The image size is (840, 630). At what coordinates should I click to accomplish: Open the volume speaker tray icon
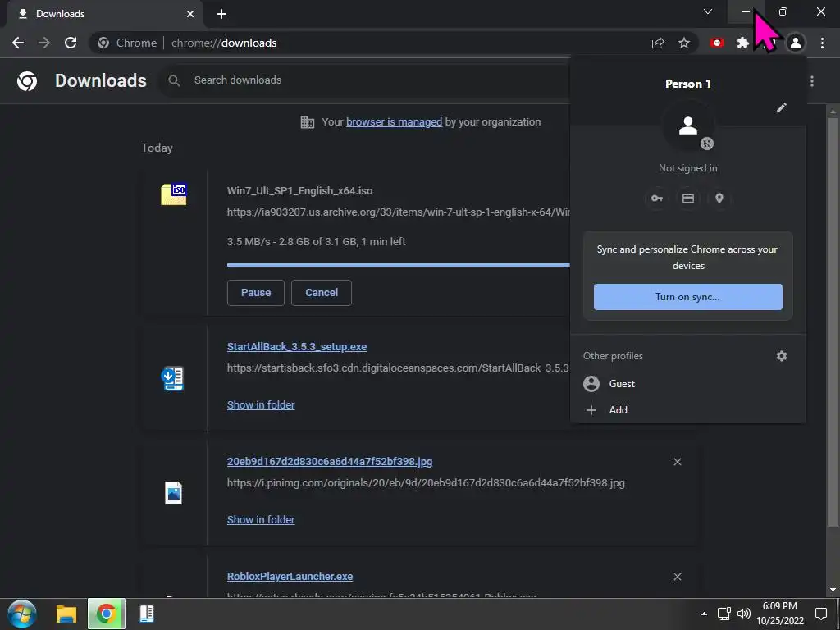click(x=743, y=614)
